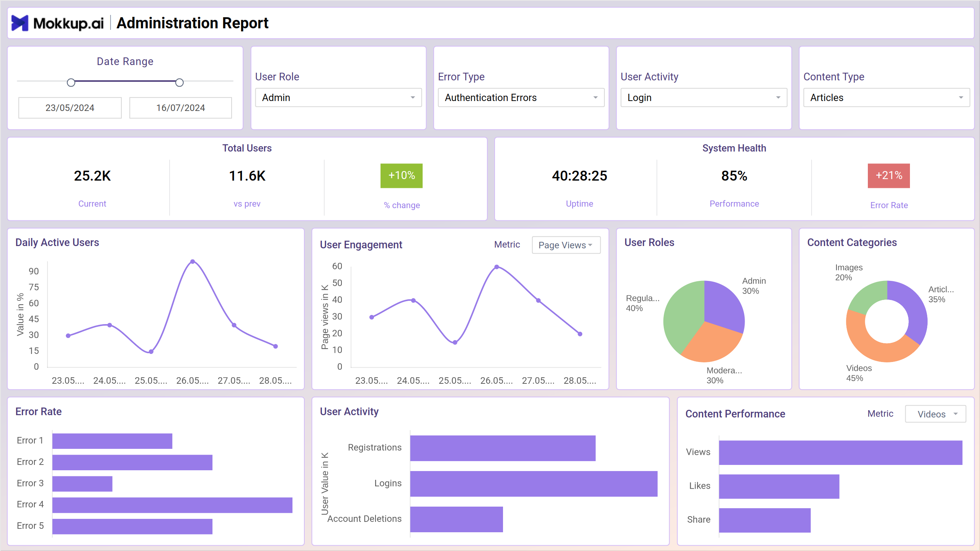
Task: Click the Registrations bar in User Activity
Action: [503, 448]
